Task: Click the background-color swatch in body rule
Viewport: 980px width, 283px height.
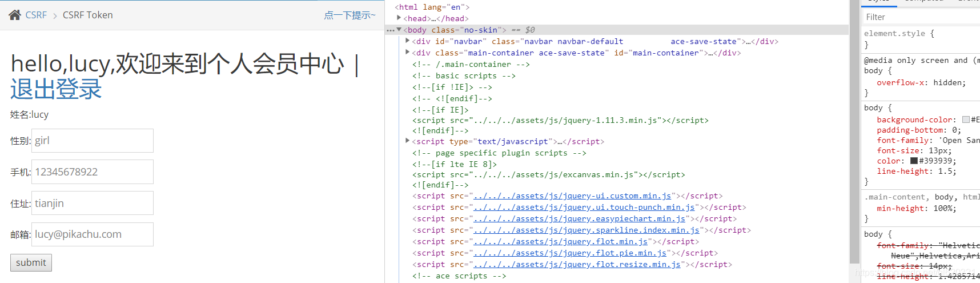Action: click(x=966, y=119)
